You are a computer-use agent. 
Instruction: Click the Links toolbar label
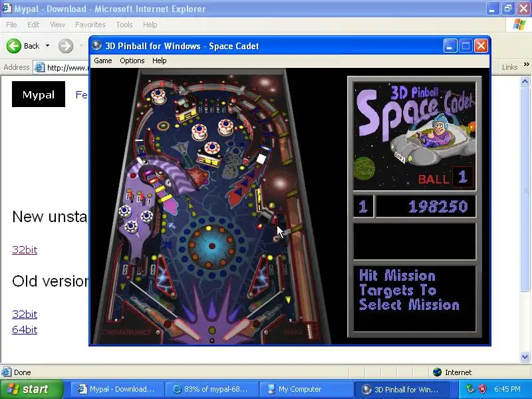509,67
